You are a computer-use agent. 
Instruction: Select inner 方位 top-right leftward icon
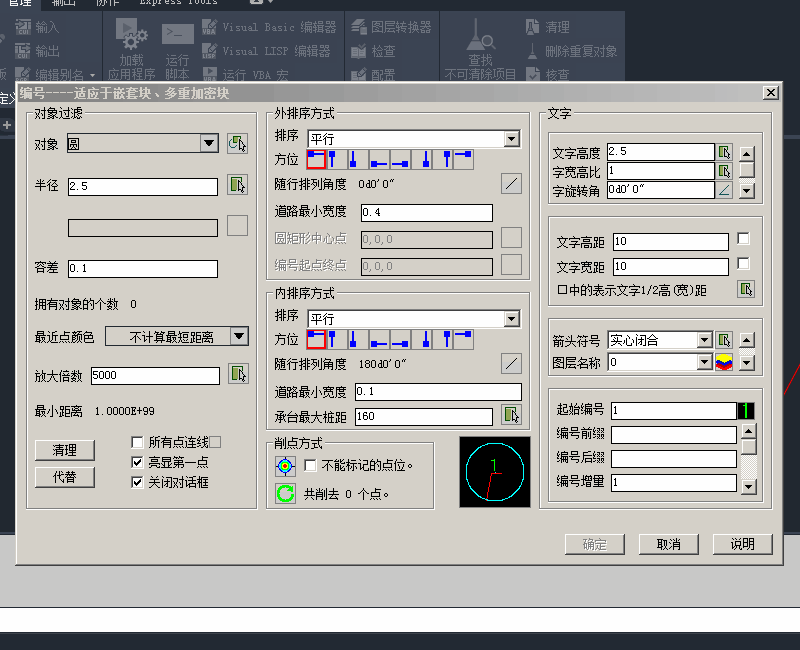463,339
